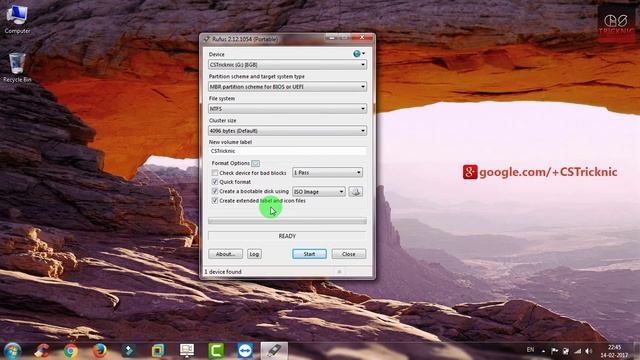Image resolution: width=640 pixels, height=360 pixels.
Task: Toggle Create extended label and icon files
Action: coord(215,201)
